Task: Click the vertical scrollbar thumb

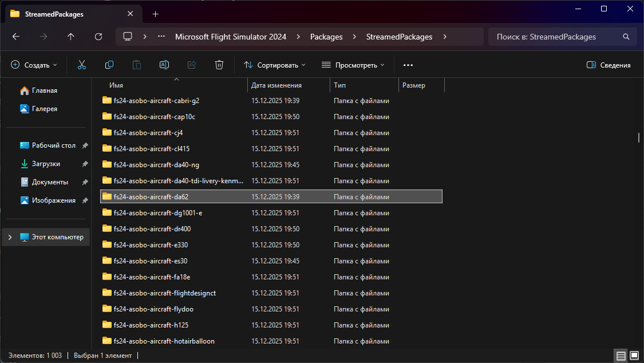Action: pyautogui.click(x=638, y=137)
